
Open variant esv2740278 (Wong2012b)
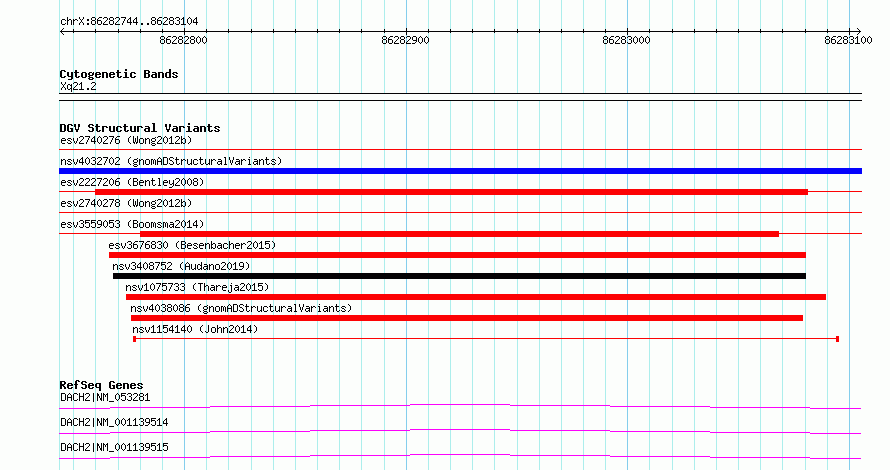tap(126, 203)
